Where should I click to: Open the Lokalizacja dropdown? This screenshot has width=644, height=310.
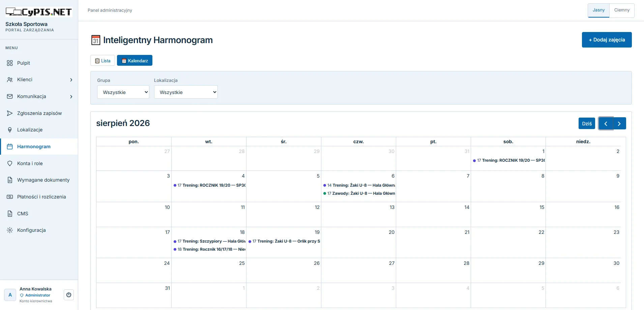pyautogui.click(x=186, y=92)
